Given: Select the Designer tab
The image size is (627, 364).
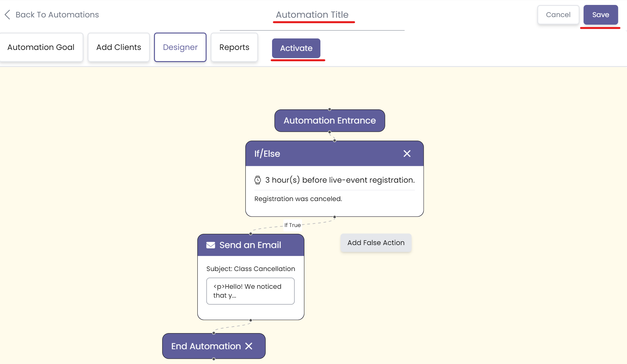Looking at the screenshot, I should click(180, 47).
